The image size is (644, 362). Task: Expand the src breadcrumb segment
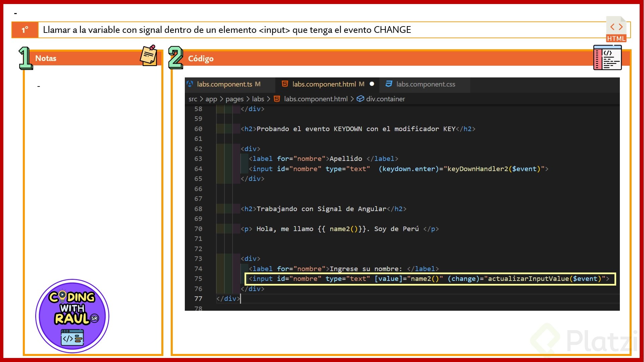[x=193, y=99]
